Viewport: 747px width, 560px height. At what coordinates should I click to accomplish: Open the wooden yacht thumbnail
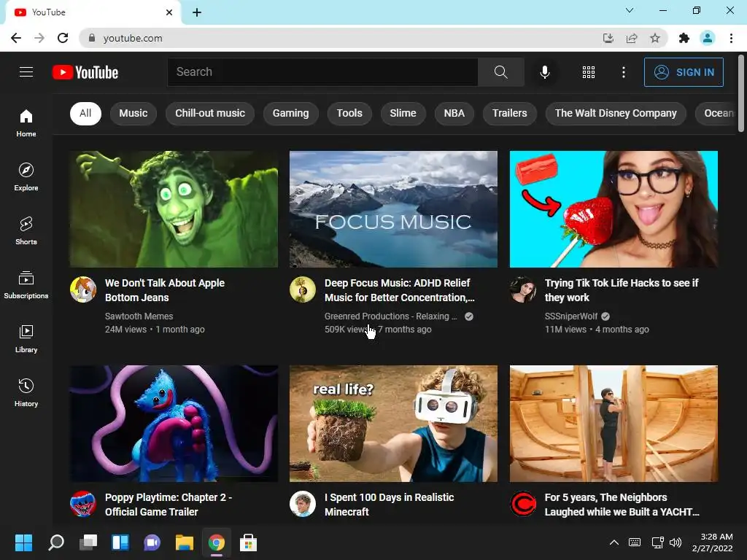[614, 424]
